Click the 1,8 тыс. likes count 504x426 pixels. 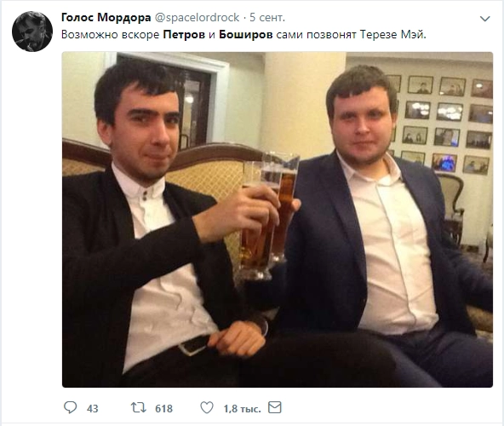(242, 409)
